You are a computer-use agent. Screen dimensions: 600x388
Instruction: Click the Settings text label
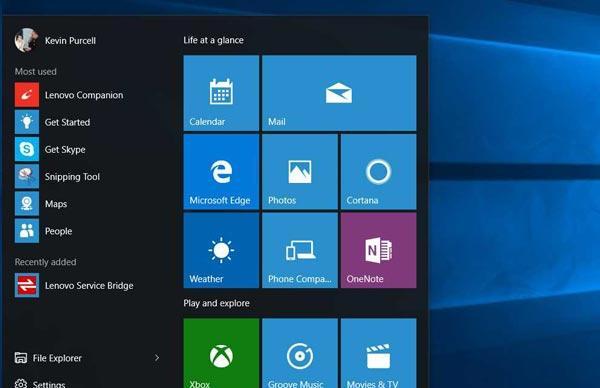coord(49,384)
